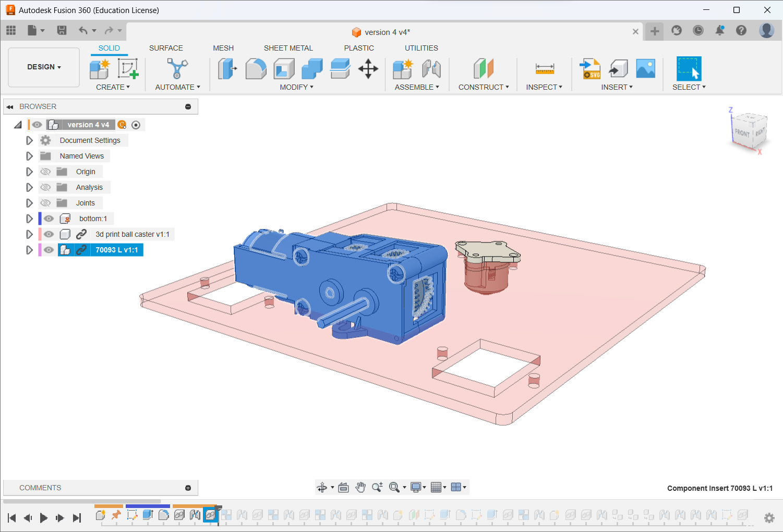This screenshot has width=783, height=532.
Task: Click the Joint icon in Assemble
Action: (x=431, y=69)
